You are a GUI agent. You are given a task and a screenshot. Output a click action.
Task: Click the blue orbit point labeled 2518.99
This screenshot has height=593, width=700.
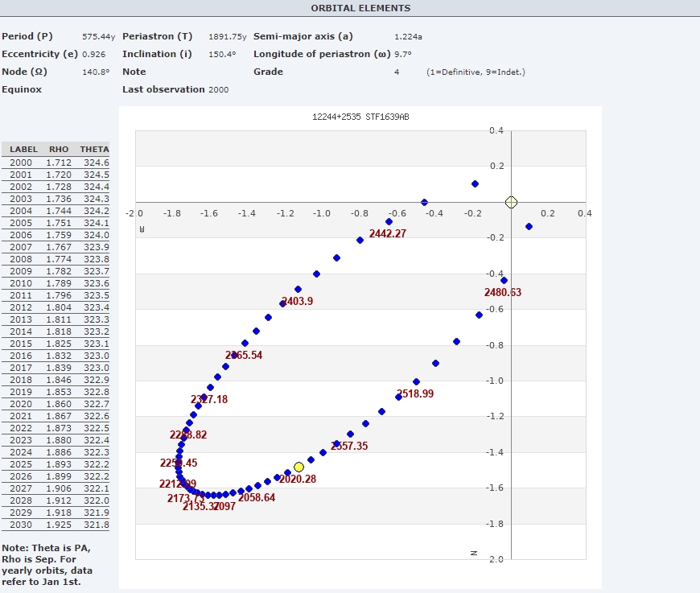(x=399, y=396)
